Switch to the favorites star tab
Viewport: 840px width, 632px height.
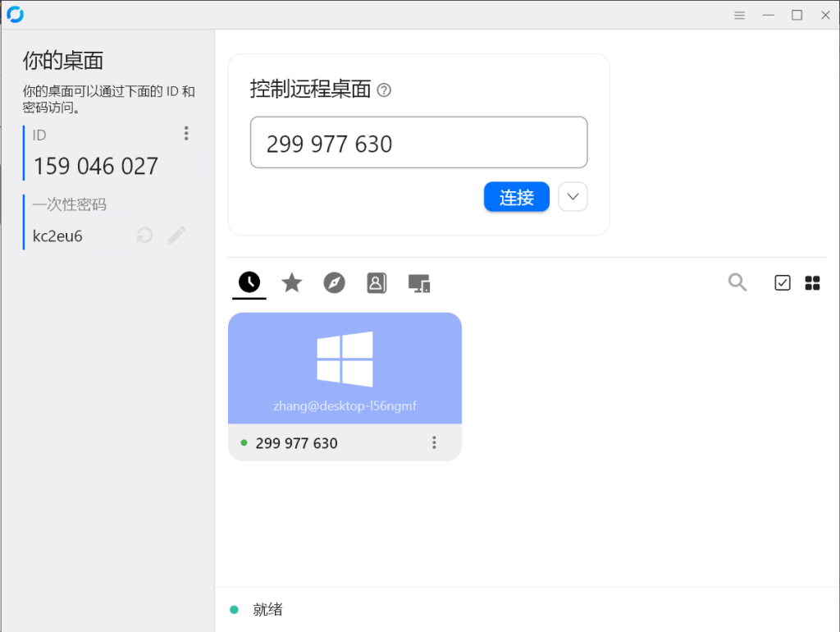click(x=292, y=282)
